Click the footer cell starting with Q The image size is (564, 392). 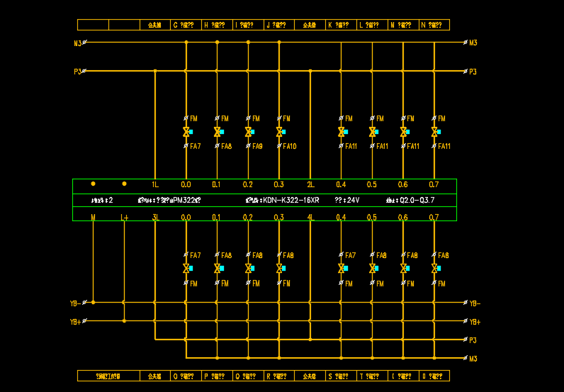pos(248,376)
